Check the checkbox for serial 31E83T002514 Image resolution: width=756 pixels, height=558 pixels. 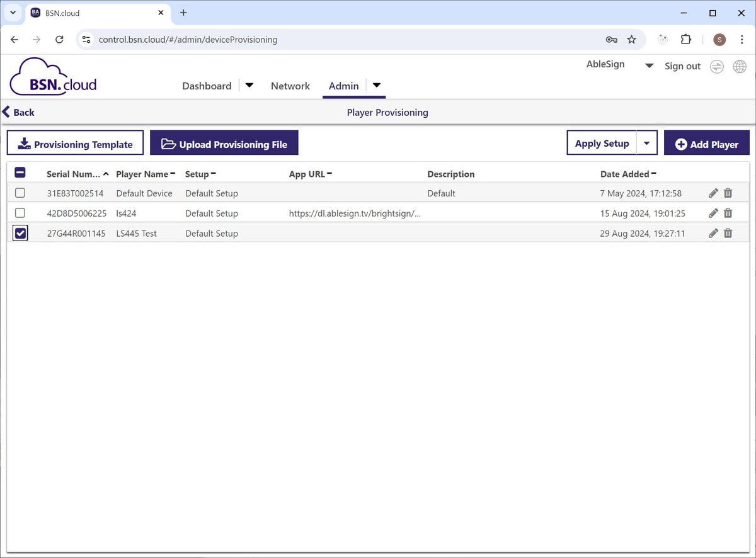pyautogui.click(x=20, y=193)
